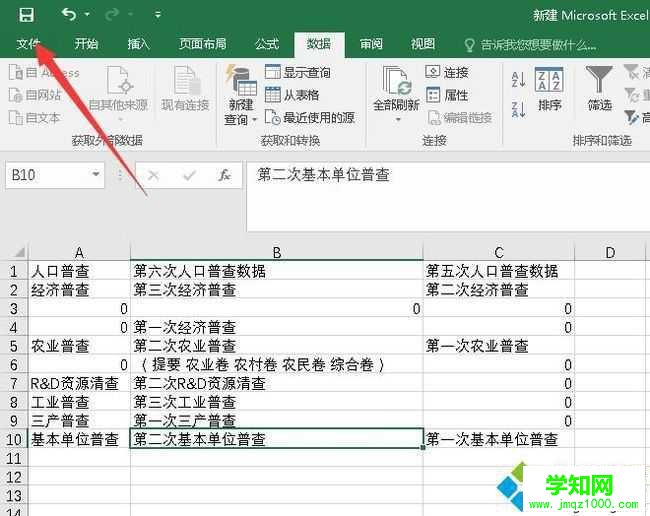The width and height of the screenshot is (650, 516).
Task: Click cell 第一次农业普查
Action: [499, 346]
